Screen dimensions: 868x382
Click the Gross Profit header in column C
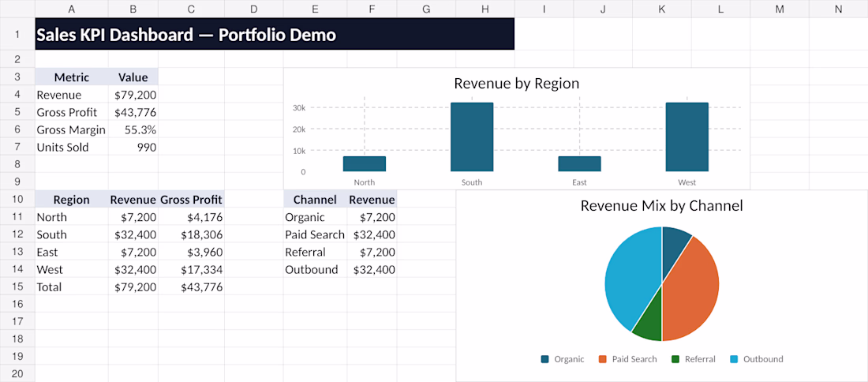(191, 200)
